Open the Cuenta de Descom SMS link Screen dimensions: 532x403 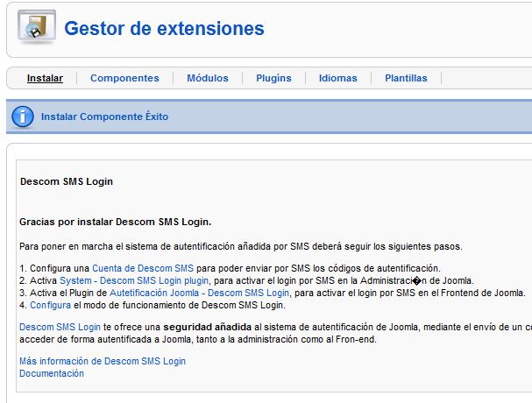pos(143,268)
